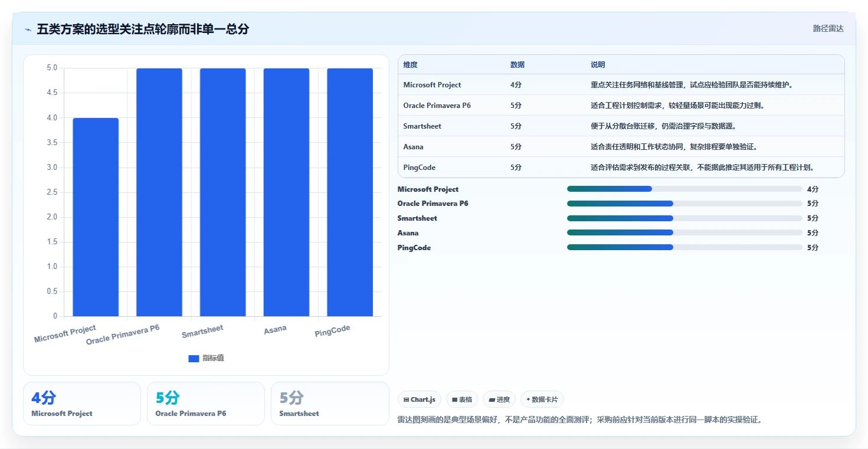This screenshot has height=449, width=868.
Task: Click the description 便于从分散台账迁移
Action: coord(623,126)
